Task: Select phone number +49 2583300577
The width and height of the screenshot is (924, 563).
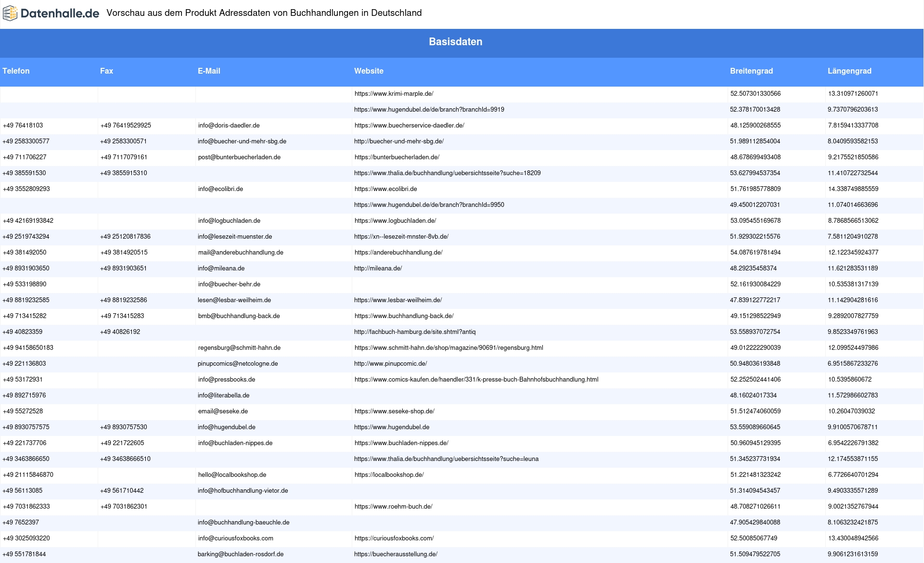Action: [x=26, y=141]
